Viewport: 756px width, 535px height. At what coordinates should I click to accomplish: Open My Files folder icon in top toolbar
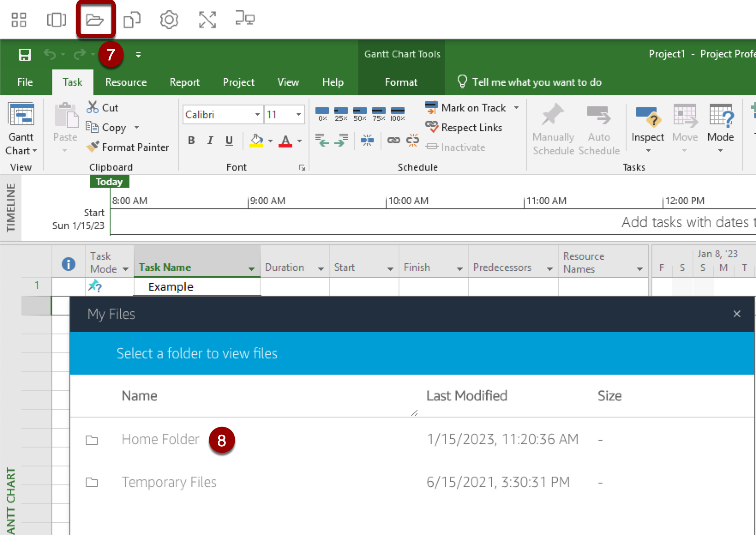(95, 20)
